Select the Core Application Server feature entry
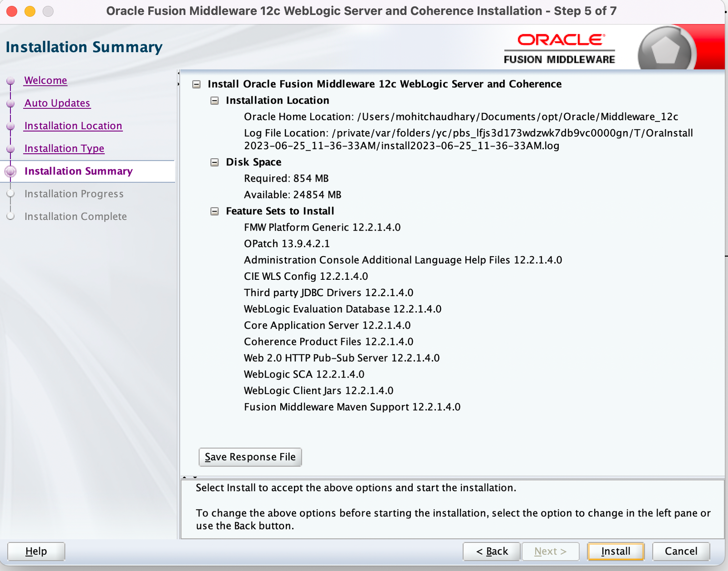 pos(327,325)
